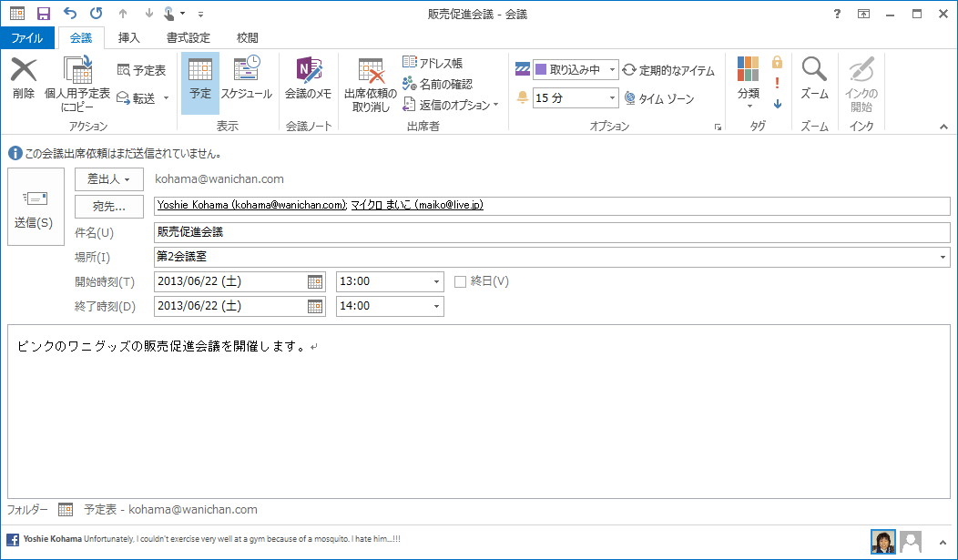Expand the 場所 location dropdown arrow
Viewport: 958px width, 560px height.
click(x=943, y=257)
